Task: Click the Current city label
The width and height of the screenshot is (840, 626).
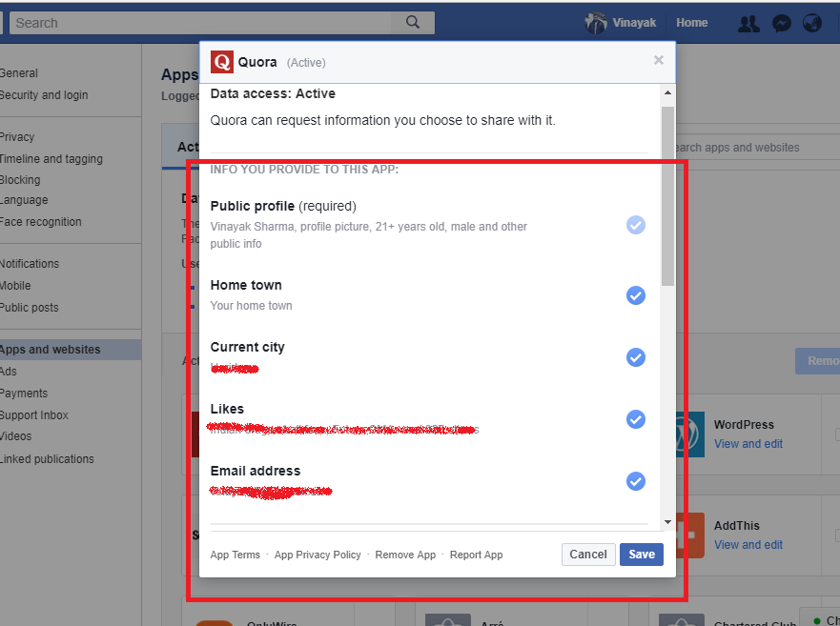Action: (x=248, y=347)
